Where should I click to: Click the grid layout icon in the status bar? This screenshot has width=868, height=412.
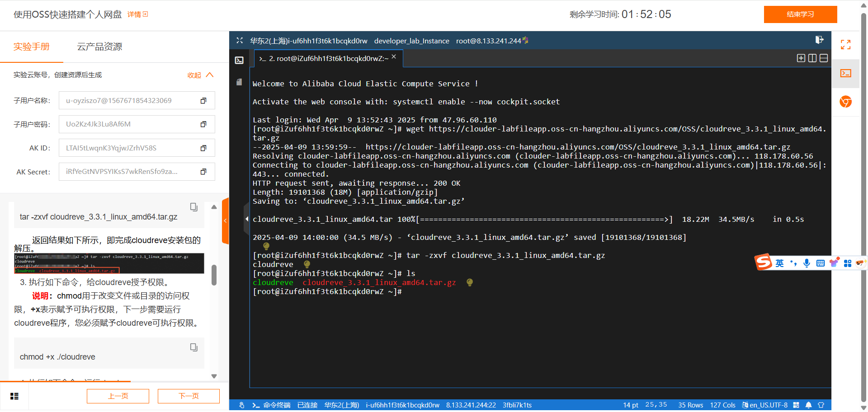point(796,405)
